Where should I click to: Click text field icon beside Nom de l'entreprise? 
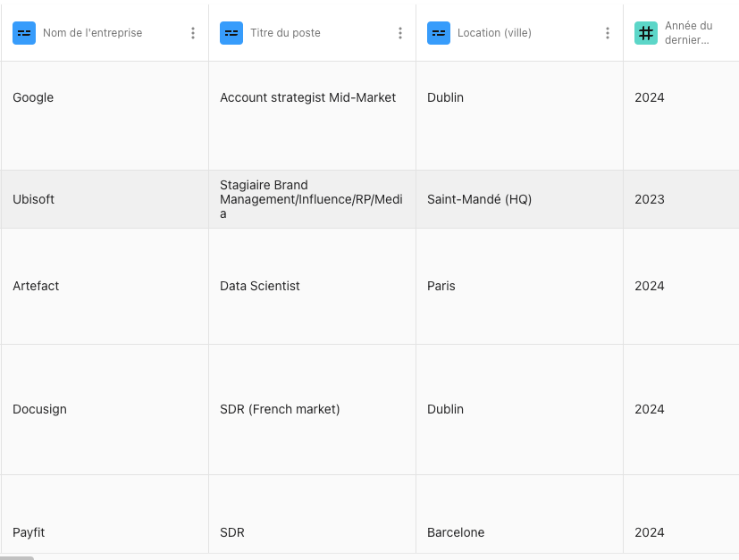tap(24, 33)
